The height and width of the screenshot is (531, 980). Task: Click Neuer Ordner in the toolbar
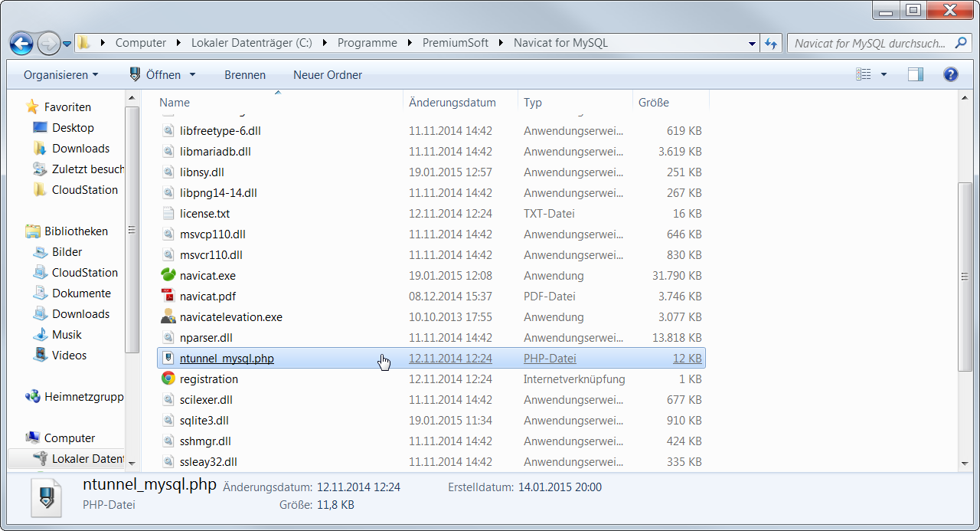tap(328, 74)
